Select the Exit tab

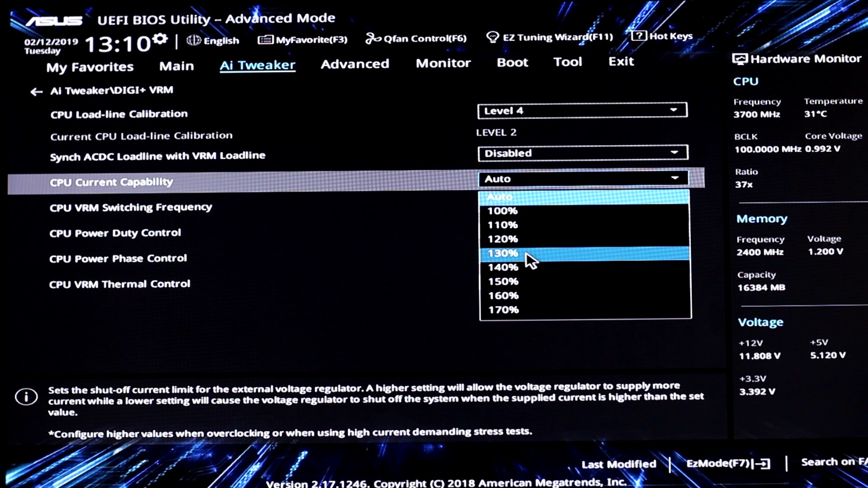[x=621, y=61]
